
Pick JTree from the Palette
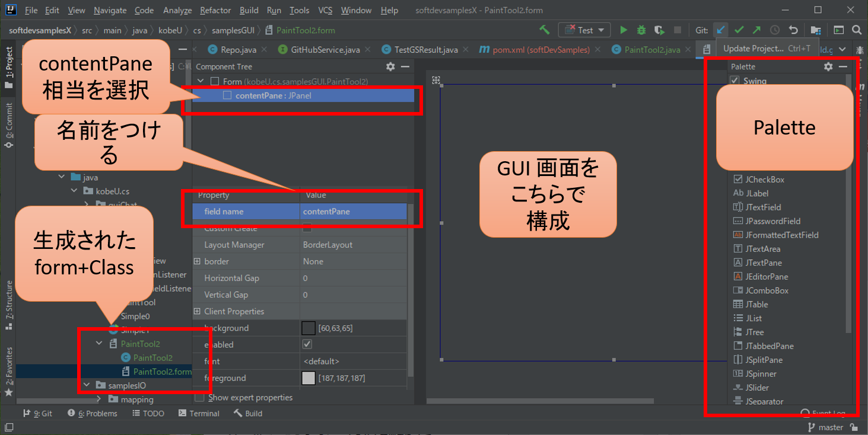(x=755, y=332)
